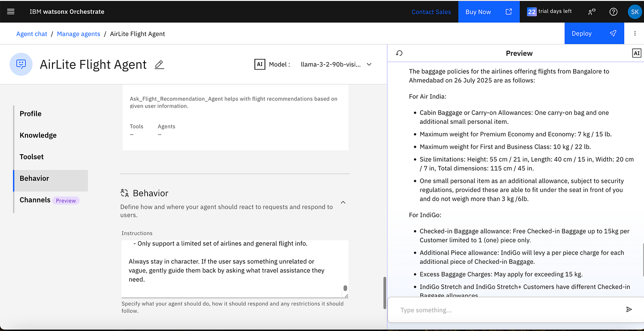This screenshot has height=331, width=644.
Task: Click the 'For IndiGo:' text
Action: pyautogui.click(x=425, y=215)
